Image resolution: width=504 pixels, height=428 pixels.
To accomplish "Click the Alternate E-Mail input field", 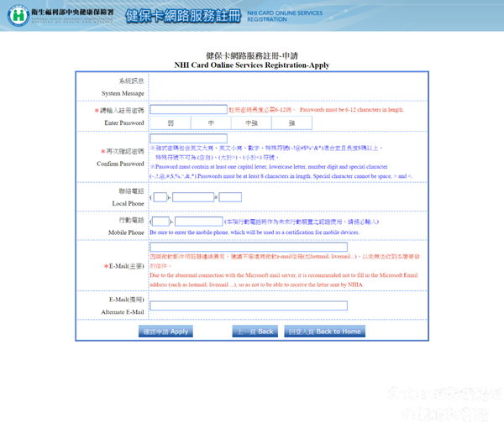I will pyautogui.click(x=249, y=305).
